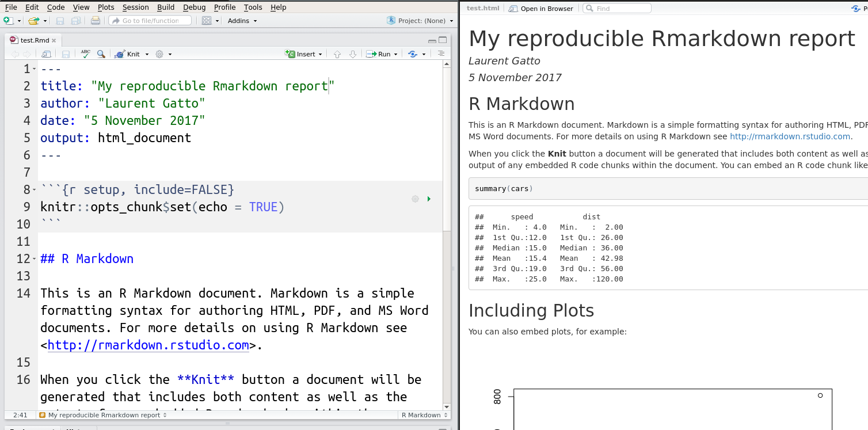
Task: Expand recent files arrow beside Open folder
Action: 44,21
